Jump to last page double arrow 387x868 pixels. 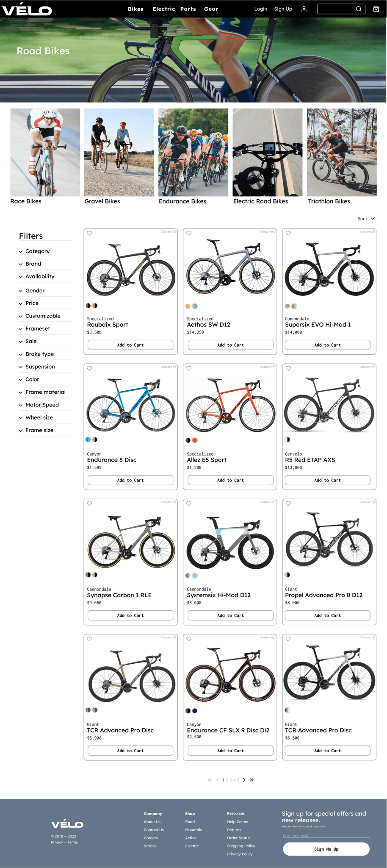coord(252,780)
